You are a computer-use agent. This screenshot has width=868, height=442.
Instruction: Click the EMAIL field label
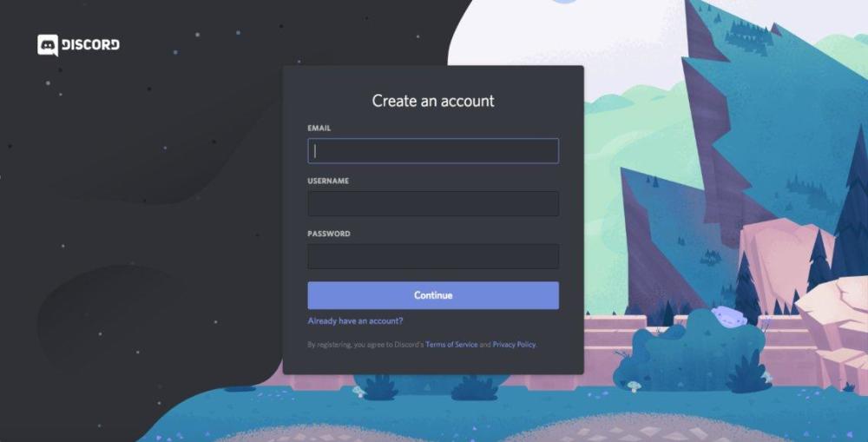click(319, 128)
